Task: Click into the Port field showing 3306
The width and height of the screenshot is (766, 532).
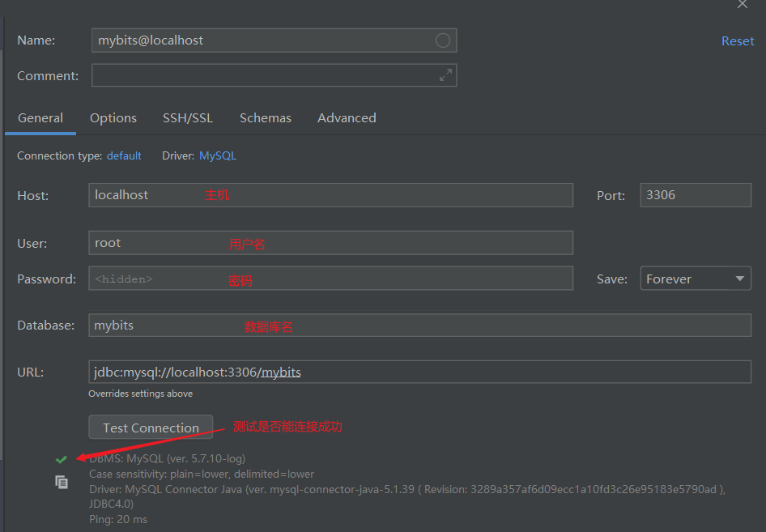Action: (695, 194)
